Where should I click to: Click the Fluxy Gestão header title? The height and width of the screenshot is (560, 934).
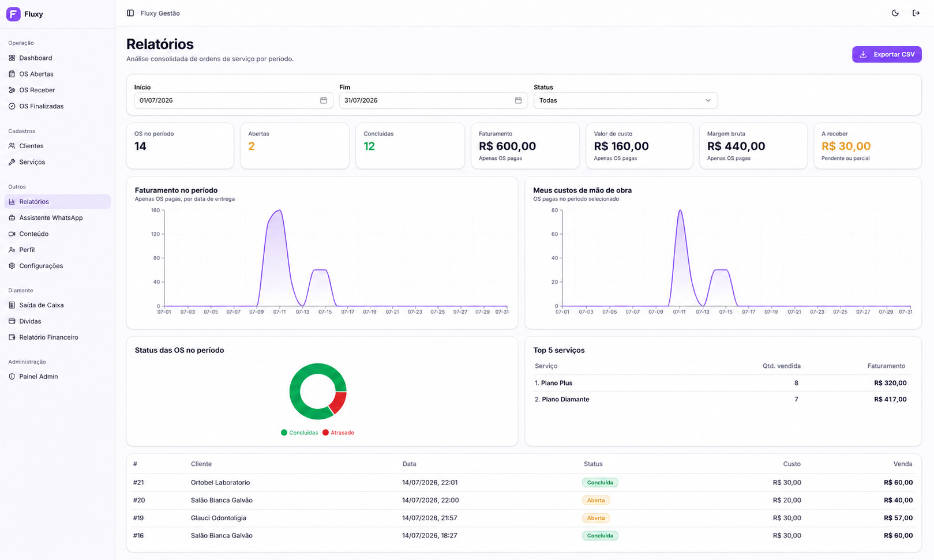(160, 13)
